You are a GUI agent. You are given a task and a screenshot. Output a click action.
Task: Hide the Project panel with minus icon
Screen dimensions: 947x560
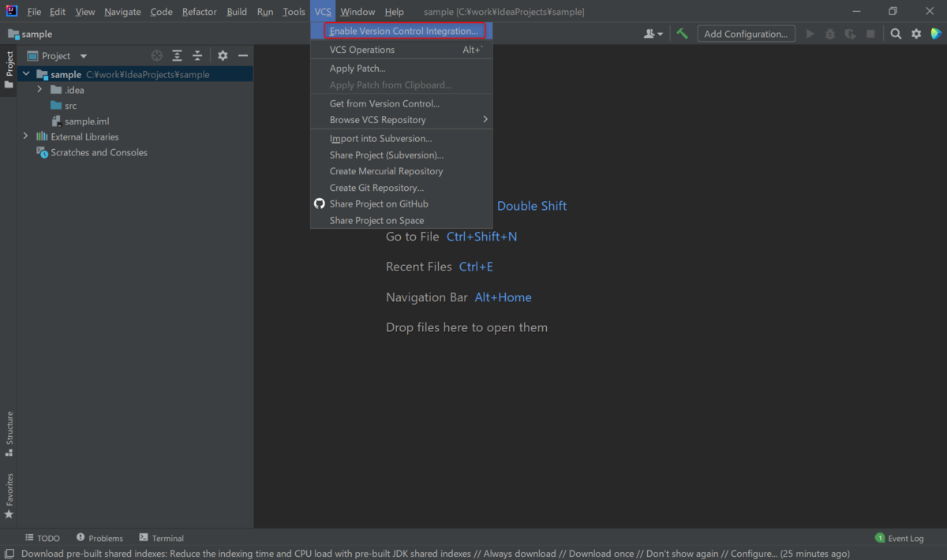point(243,56)
